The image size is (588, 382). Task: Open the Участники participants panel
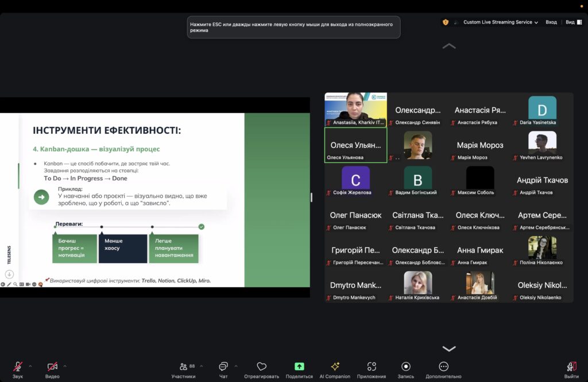click(183, 366)
